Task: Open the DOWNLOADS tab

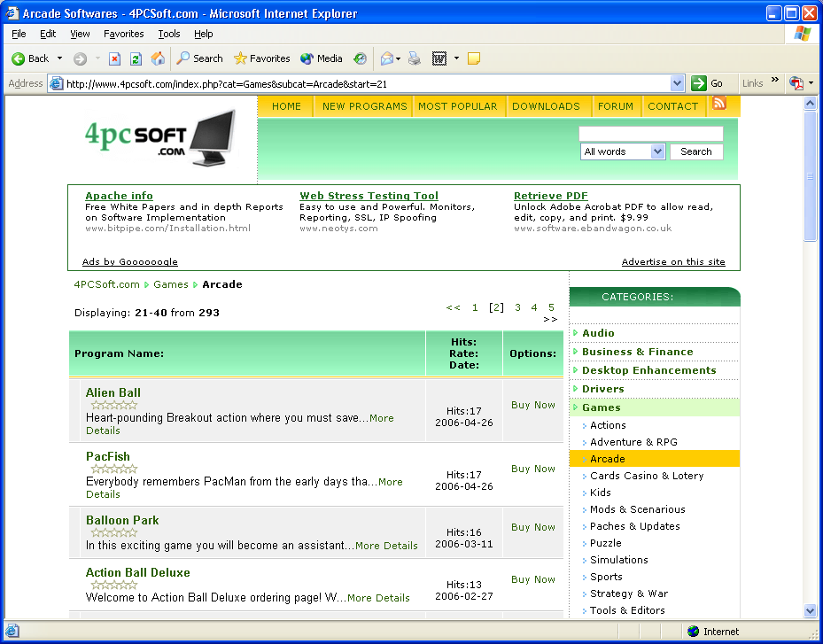Action: [546, 106]
